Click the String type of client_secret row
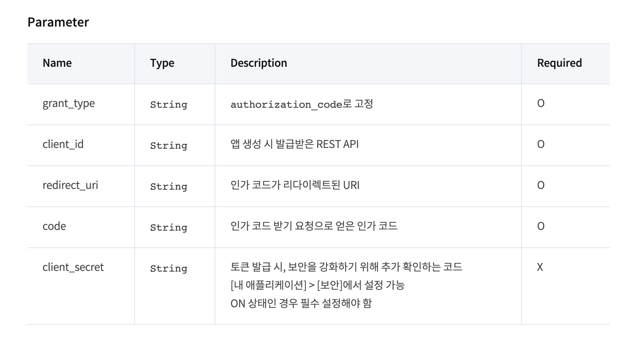Screen dimensions: 644x346 (169, 268)
